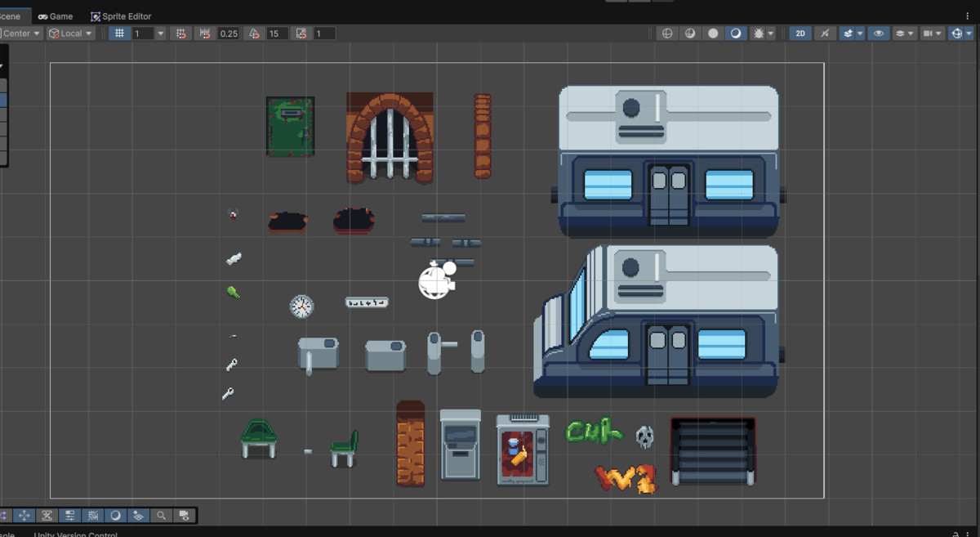Edit the 15 rotation snap field
Image resolution: width=980 pixels, height=537 pixels.
277,34
